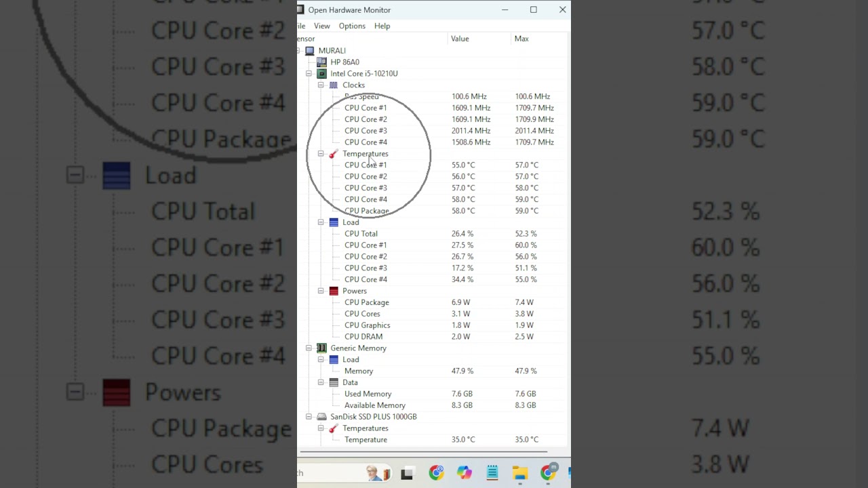Open Notepad from the taskbar
Viewport: 868px width, 488px height.
(492, 473)
